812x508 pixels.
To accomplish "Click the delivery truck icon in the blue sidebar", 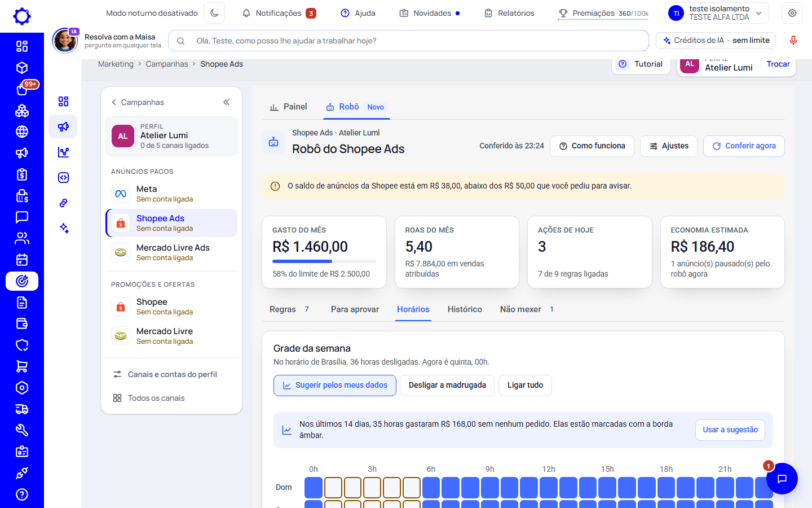I will tap(22, 409).
